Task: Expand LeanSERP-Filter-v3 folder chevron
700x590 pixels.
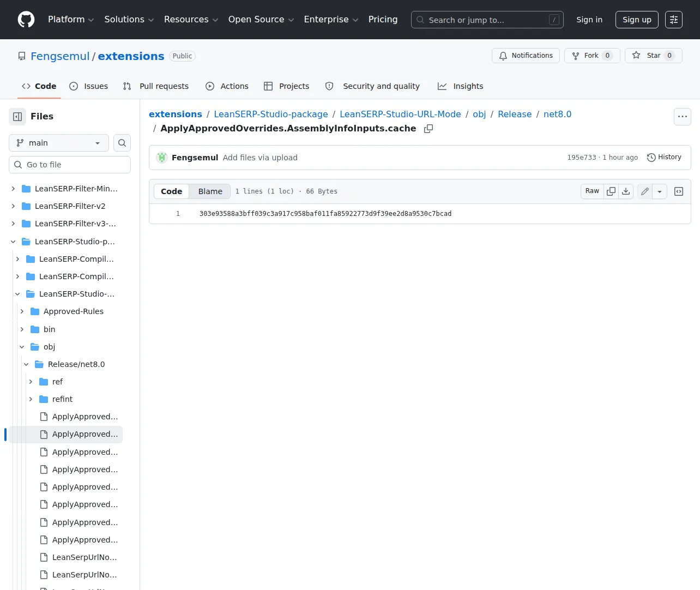Action: click(x=13, y=224)
